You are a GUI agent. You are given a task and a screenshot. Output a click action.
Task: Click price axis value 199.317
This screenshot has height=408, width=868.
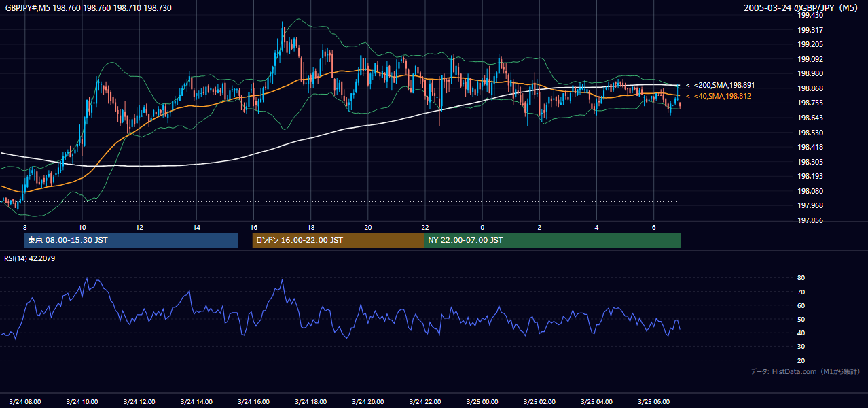pyautogui.click(x=810, y=30)
